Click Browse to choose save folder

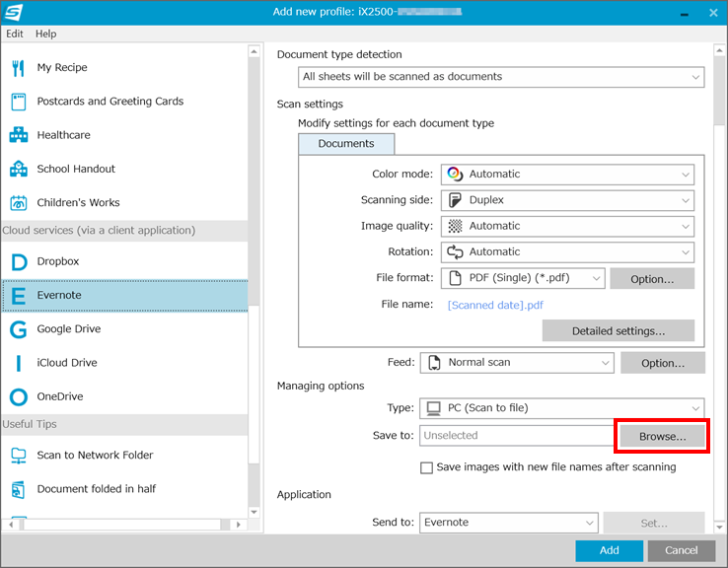[663, 436]
